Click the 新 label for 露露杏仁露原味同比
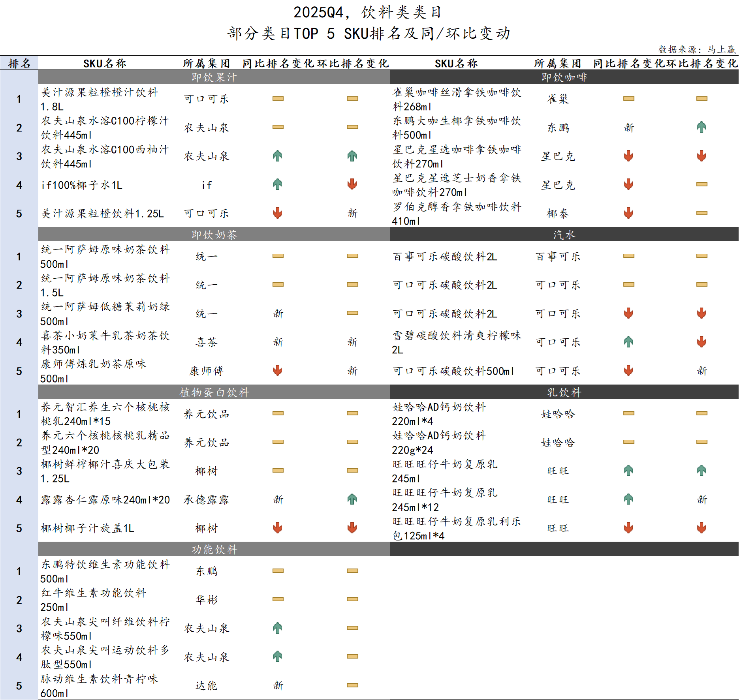The height and width of the screenshot is (700, 739). point(278,499)
